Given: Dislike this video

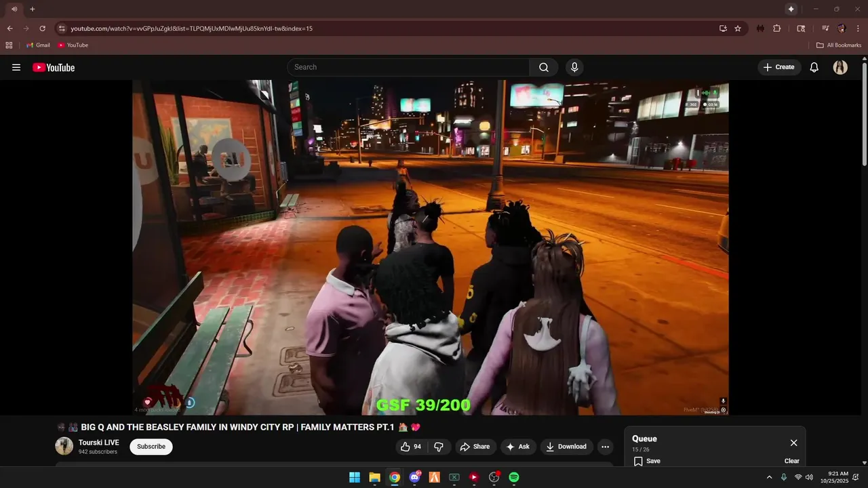Looking at the screenshot, I should [439, 447].
